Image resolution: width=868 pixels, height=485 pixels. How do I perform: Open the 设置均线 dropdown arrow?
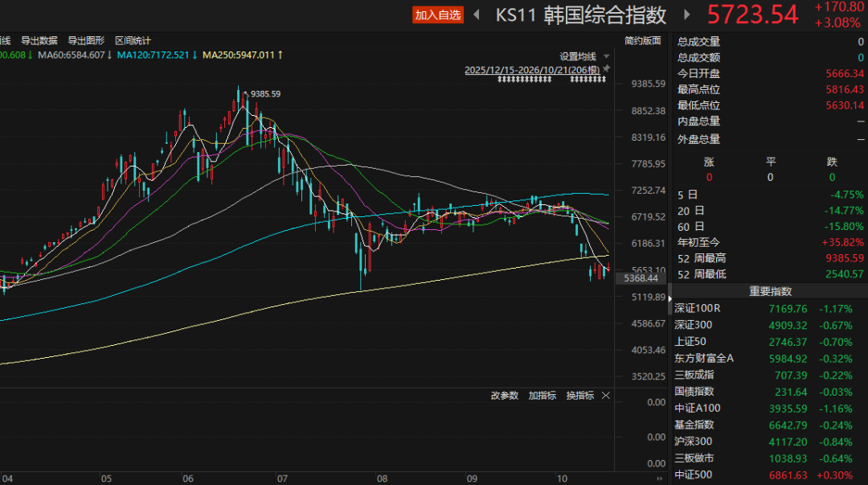(x=606, y=56)
